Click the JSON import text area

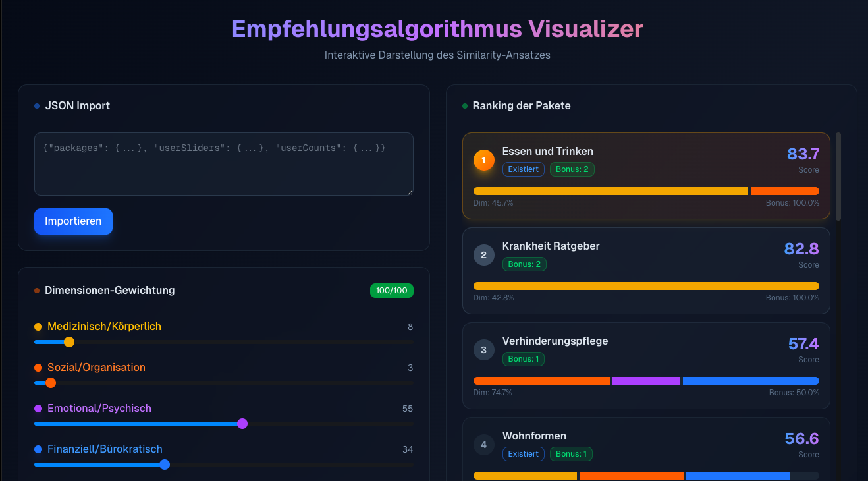pyautogui.click(x=223, y=164)
